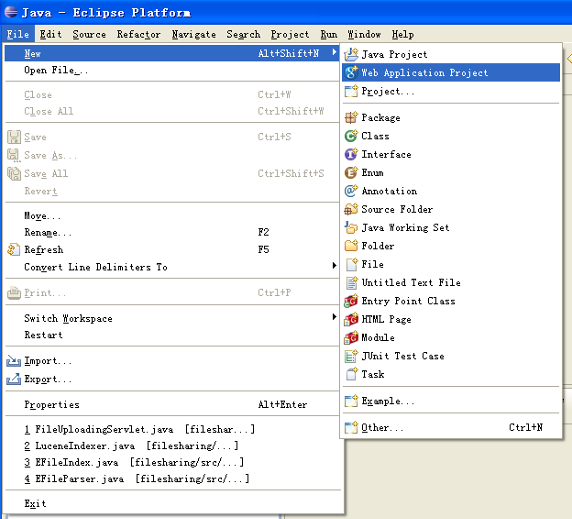572x519 pixels.
Task: Open Properties from File menu
Action: pyautogui.click(x=172, y=404)
